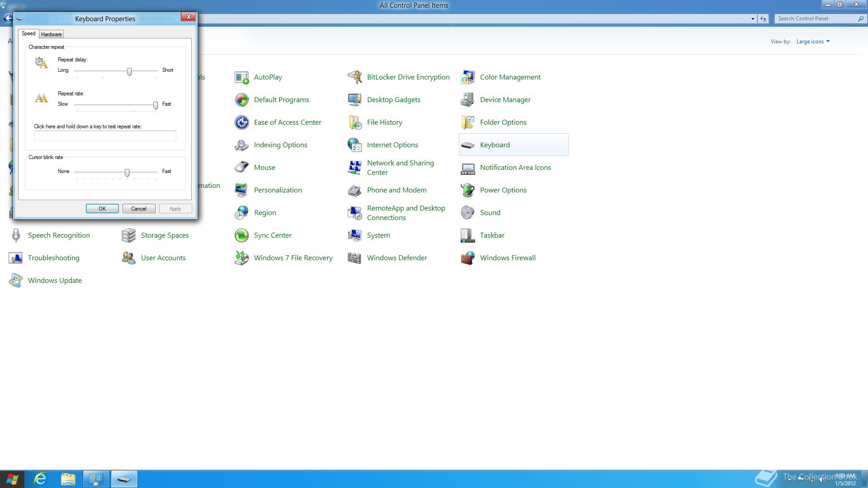Viewport: 868px width, 488px height.
Task: Open Internet Explorer from the taskbar
Action: pyautogui.click(x=41, y=479)
